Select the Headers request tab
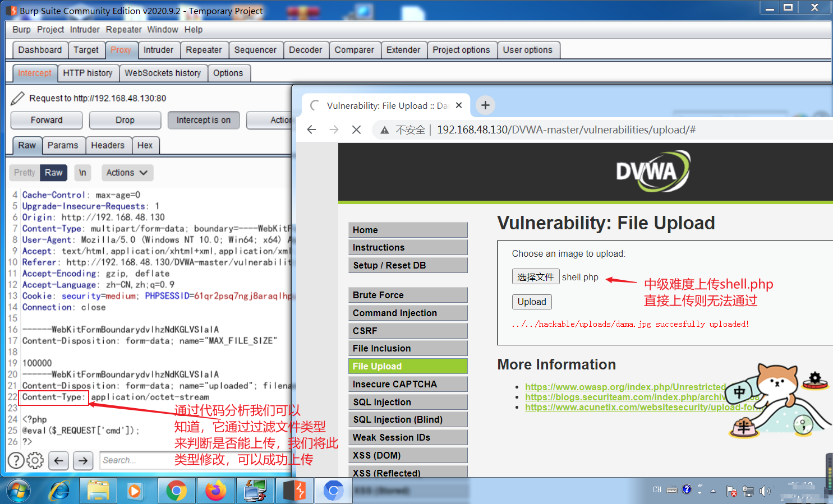 108,145
